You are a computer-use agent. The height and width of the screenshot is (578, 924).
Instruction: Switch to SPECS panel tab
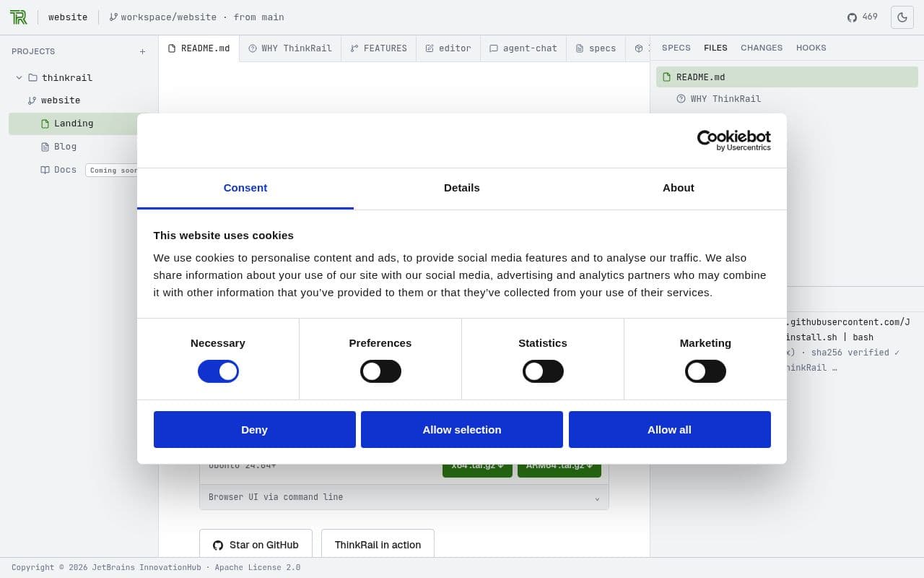[676, 48]
